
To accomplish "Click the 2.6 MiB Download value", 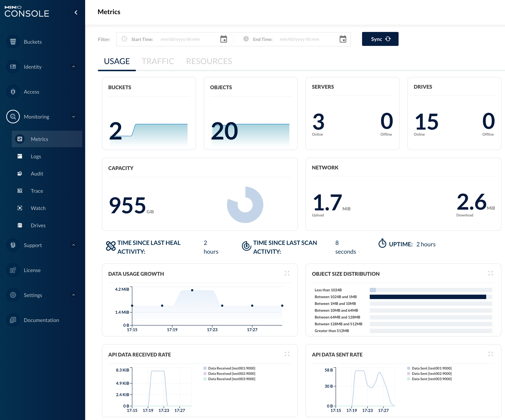I will pyautogui.click(x=476, y=202).
